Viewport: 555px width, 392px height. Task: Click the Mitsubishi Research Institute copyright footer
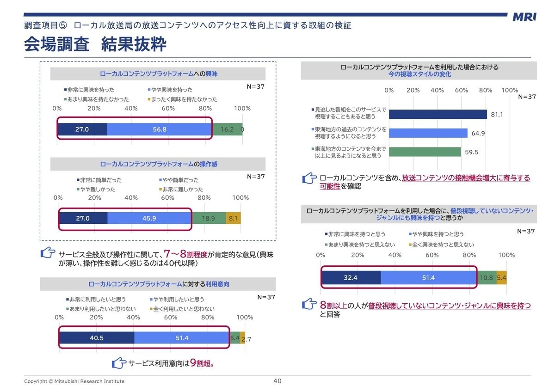(x=74, y=381)
